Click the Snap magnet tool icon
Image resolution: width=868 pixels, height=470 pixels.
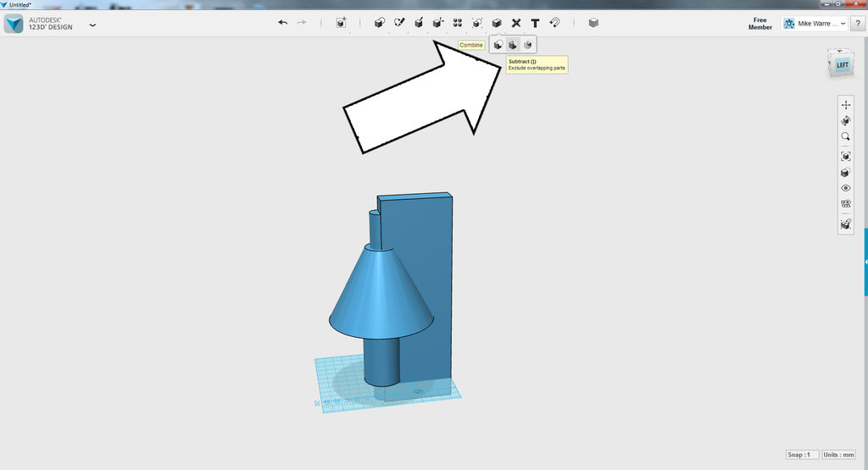pos(554,23)
